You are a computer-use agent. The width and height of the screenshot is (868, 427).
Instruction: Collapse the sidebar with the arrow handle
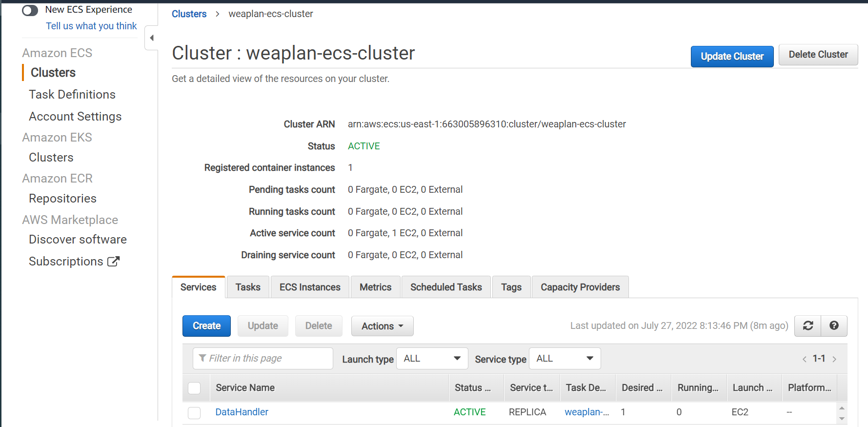click(x=152, y=38)
